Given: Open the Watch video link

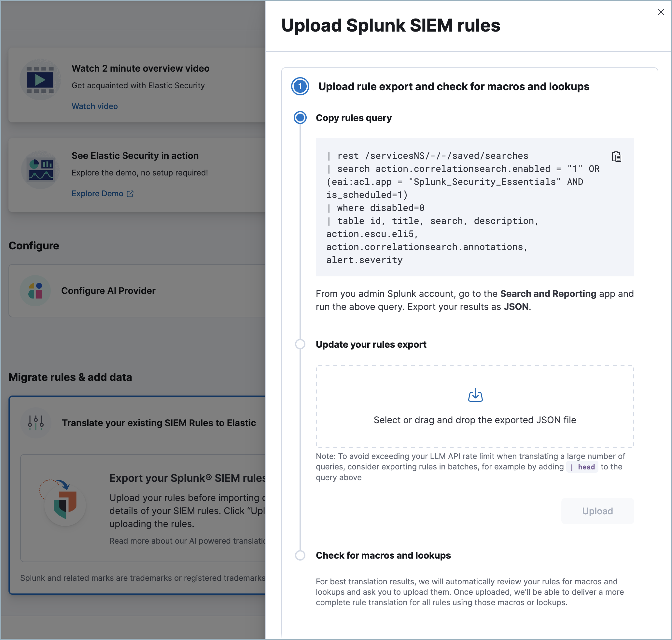Looking at the screenshot, I should pyautogui.click(x=94, y=106).
